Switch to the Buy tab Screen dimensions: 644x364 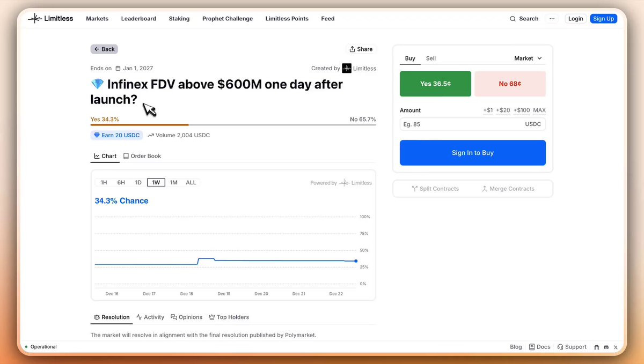coord(410,58)
